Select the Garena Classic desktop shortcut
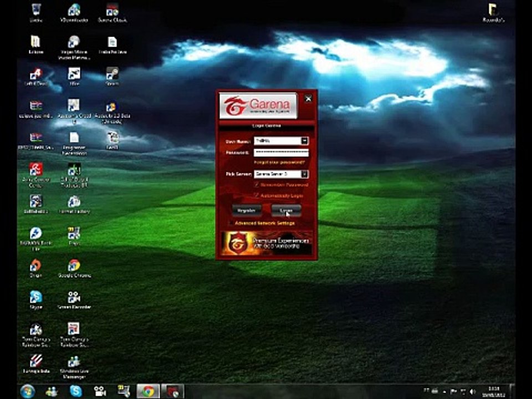Viewport: 532px width, 399px height. coord(112,13)
